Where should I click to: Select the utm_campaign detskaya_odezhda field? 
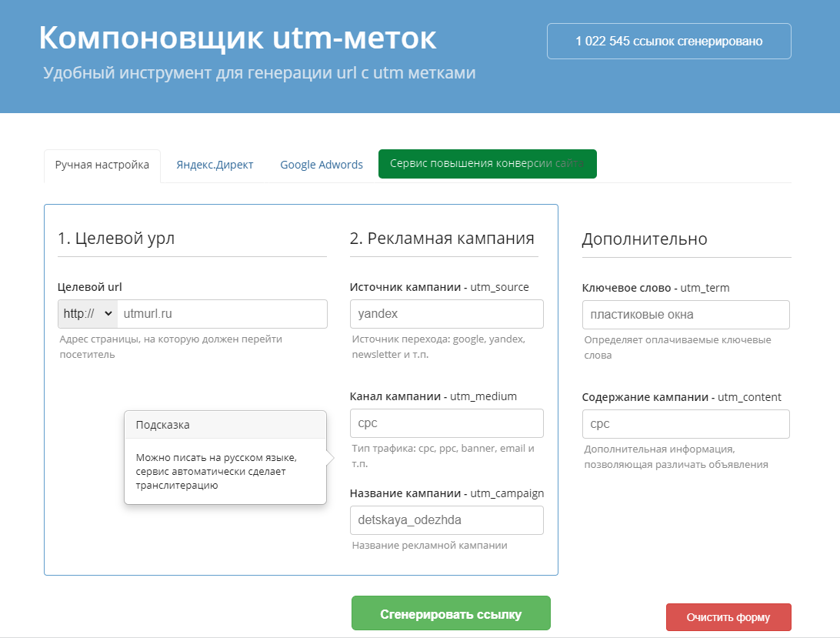click(x=446, y=520)
